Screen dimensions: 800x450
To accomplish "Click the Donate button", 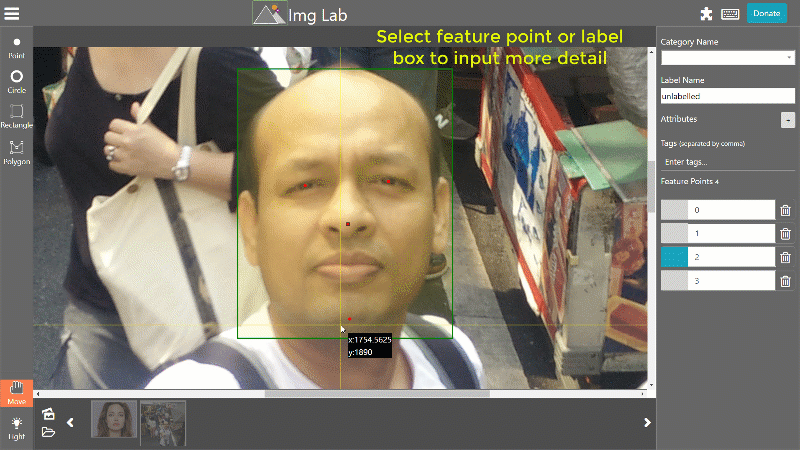I will click(766, 13).
